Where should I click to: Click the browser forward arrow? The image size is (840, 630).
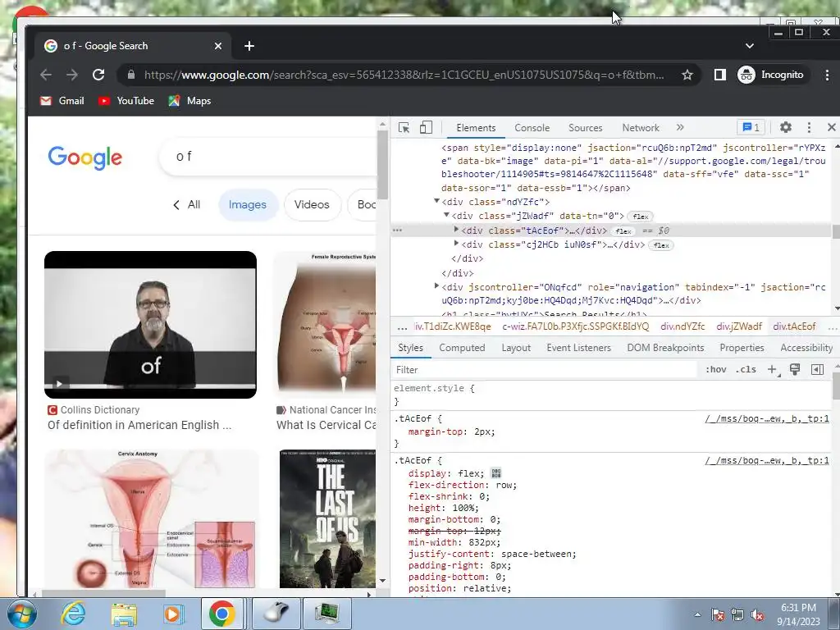[x=72, y=75]
